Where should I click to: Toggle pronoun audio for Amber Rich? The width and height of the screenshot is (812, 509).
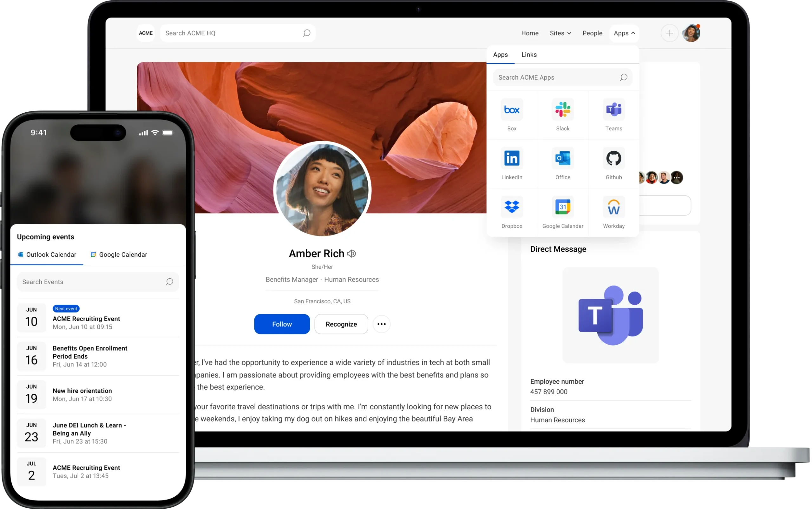coord(351,253)
